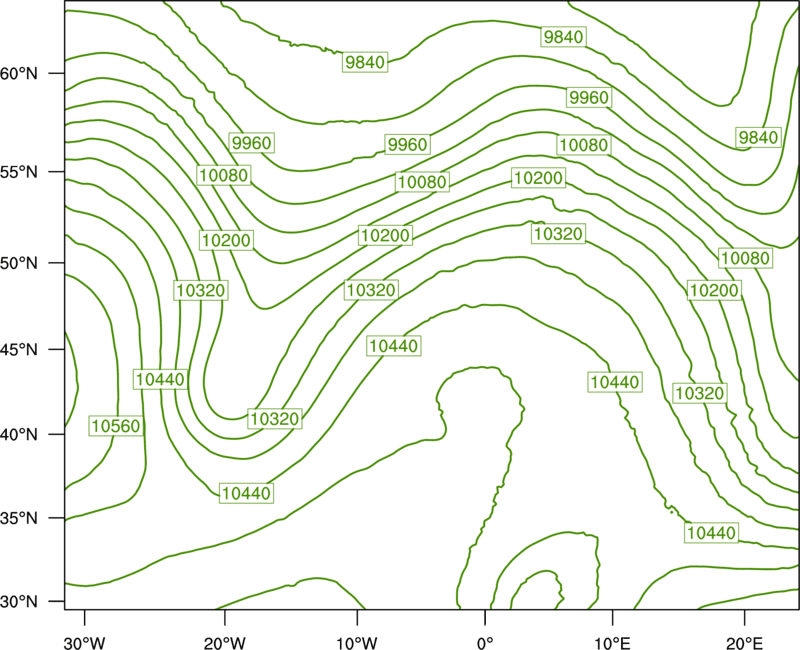
Task: Click the 10440 label near 35°N and 20°E
Action: (x=711, y=533)
